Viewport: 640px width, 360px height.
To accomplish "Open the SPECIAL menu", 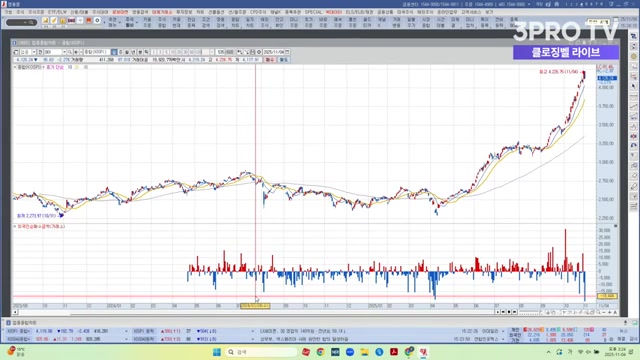I will click(313, 12).
